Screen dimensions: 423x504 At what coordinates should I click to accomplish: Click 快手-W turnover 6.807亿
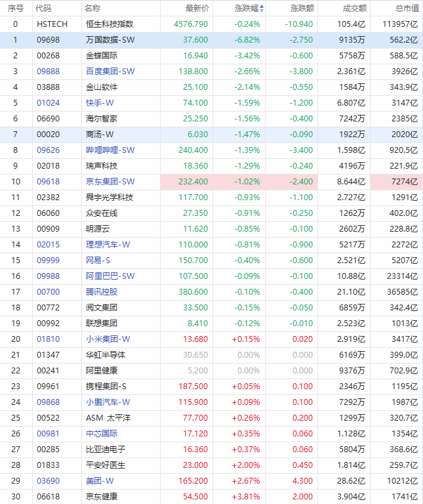click(351, 103)
